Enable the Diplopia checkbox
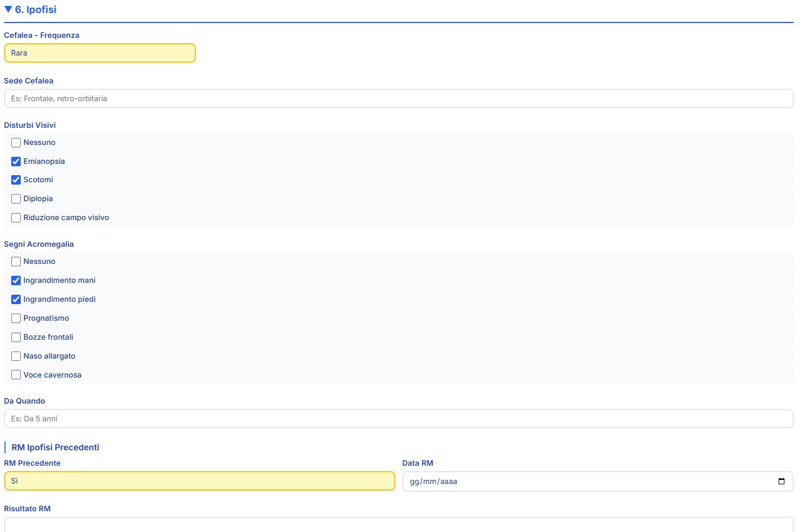 [16, 199]
